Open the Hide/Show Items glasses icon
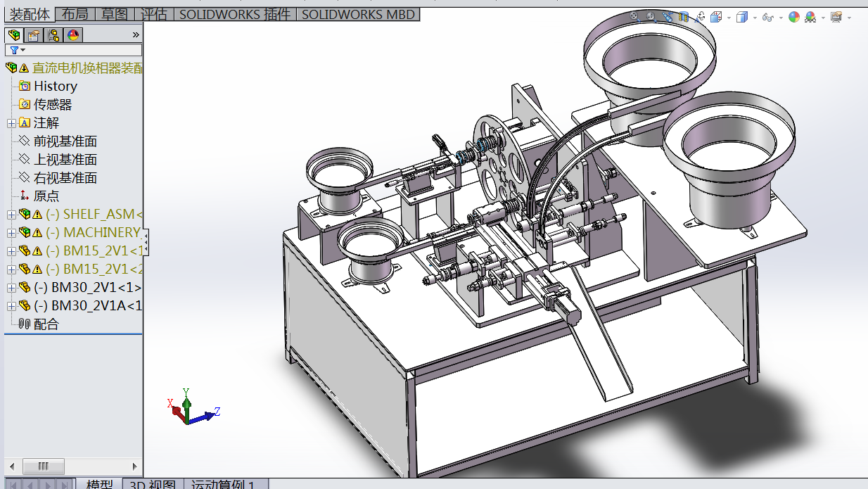The height and width of the screenshot is (489, 868). point(767,17)
